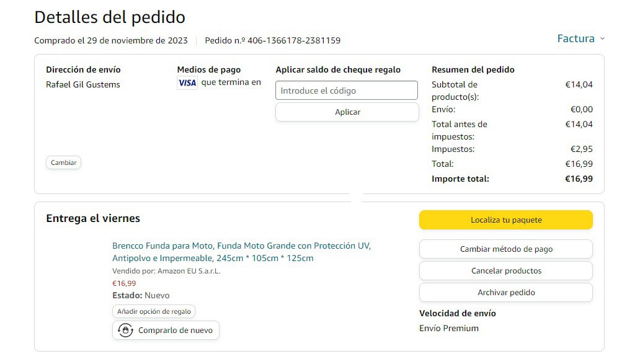
Task: Click Añadir opción de regalo
Action: tap(154, 311)
